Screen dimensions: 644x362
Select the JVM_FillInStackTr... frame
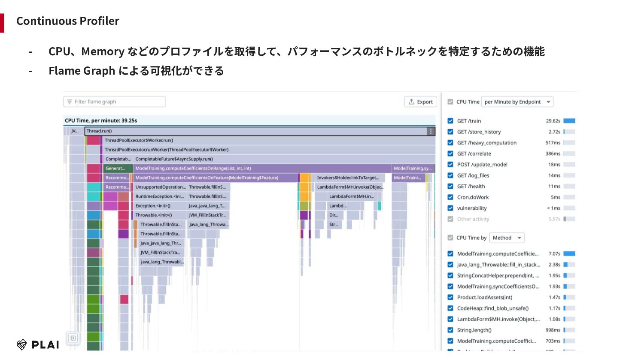(x=208, y=215)
